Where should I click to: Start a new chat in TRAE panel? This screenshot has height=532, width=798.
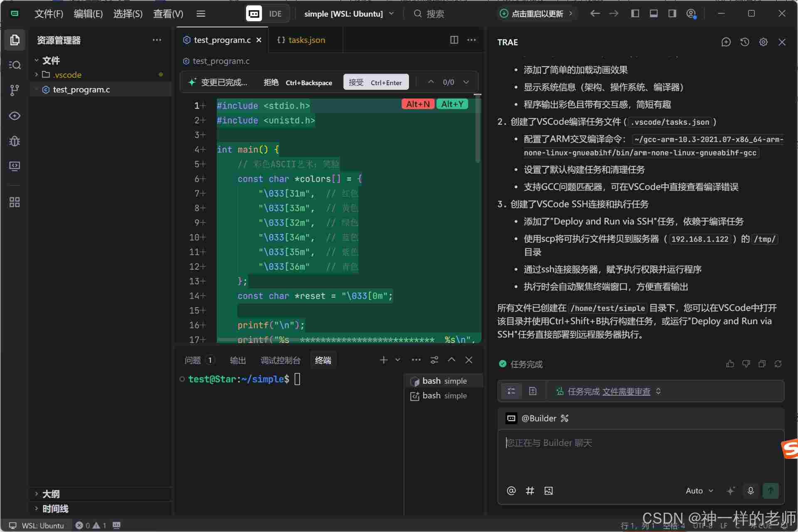(726, 42)
